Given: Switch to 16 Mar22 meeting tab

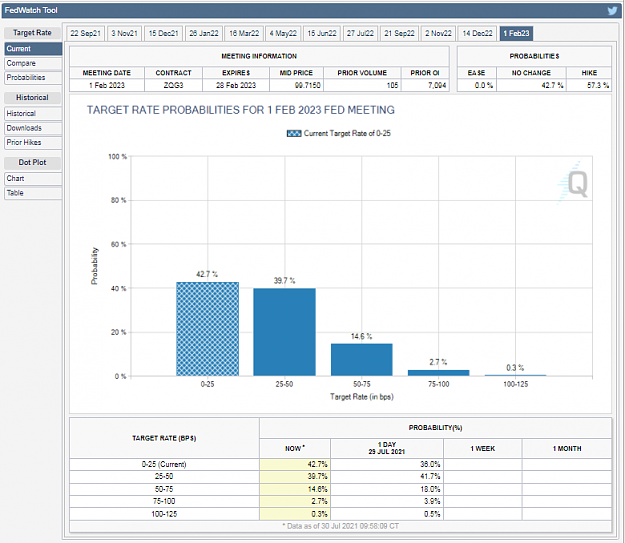Looking at the screenshot, I should 244,33.
